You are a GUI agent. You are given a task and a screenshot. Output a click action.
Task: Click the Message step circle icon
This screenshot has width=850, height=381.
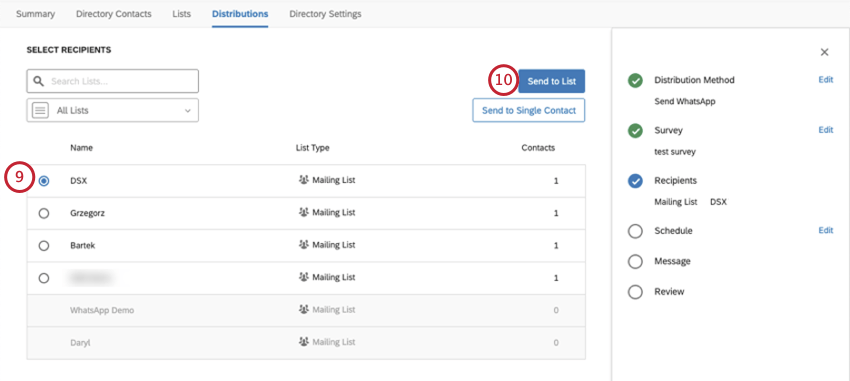point(635,262)
